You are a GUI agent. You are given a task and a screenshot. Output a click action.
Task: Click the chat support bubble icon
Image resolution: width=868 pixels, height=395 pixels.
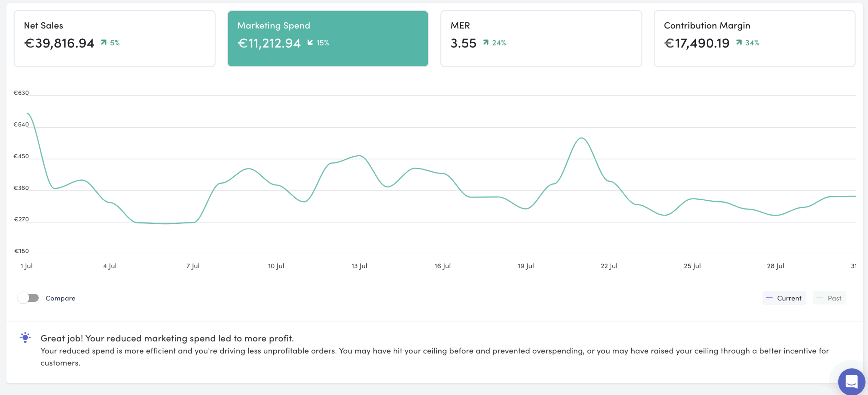(851, 381)
